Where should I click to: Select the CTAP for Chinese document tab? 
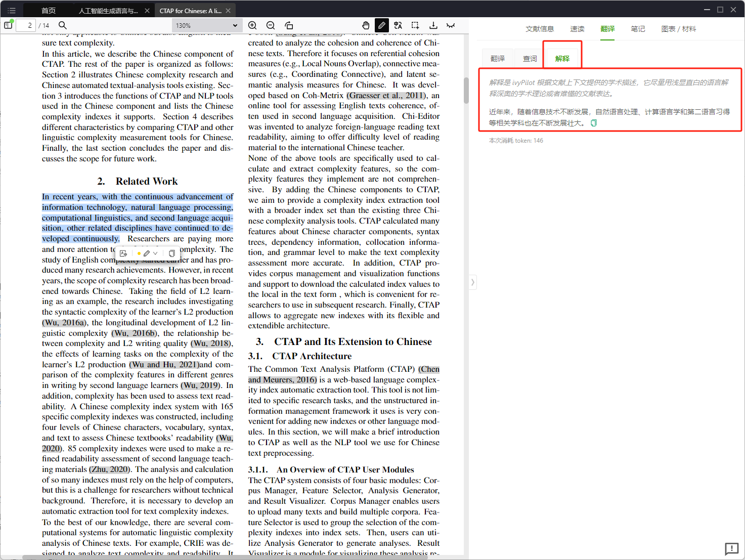[x=190, y=11]
